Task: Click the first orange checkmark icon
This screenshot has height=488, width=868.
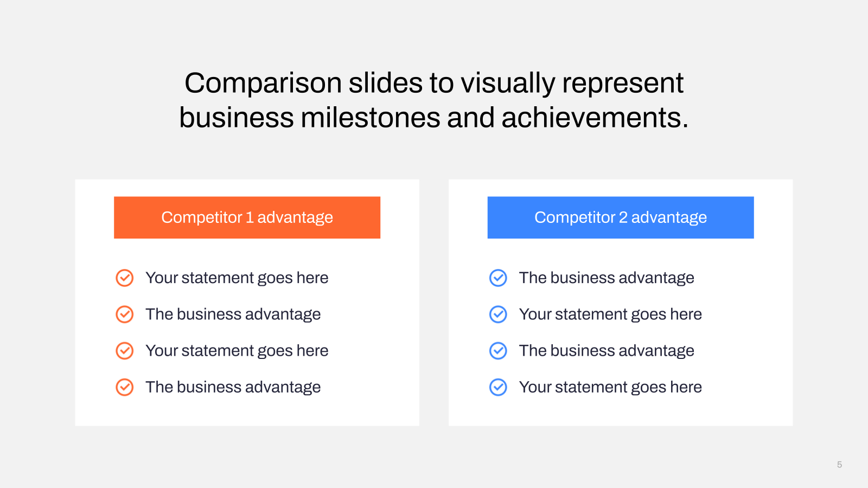Action: click(x=125, y=278)
